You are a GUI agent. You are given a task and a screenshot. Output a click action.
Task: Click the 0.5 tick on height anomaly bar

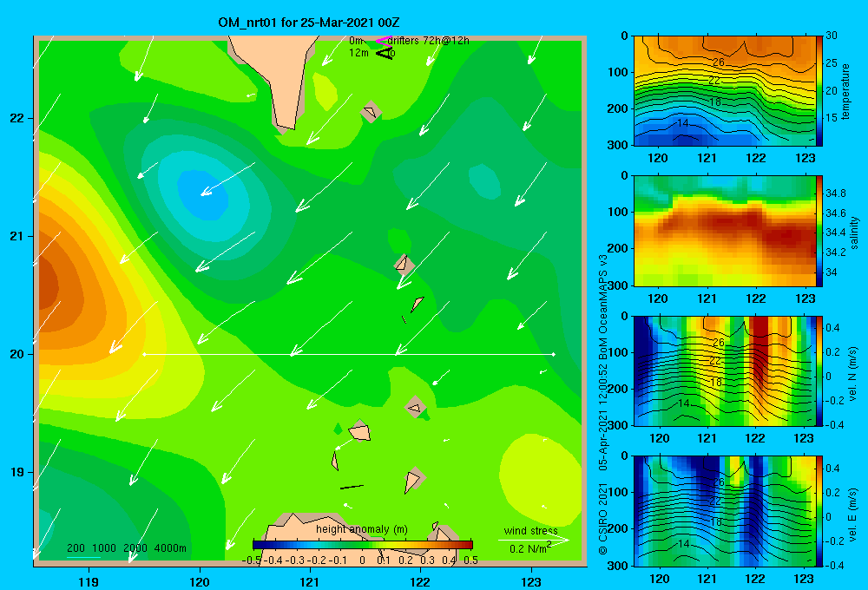[x=470, y=560]
